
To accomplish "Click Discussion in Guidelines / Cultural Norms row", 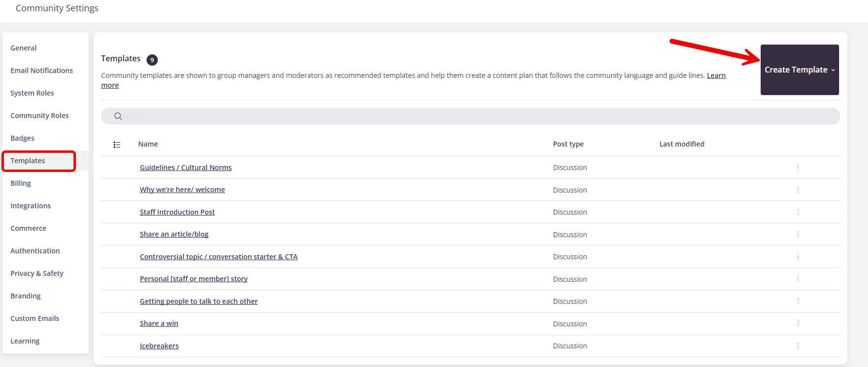I will click(x=570, y=168).
